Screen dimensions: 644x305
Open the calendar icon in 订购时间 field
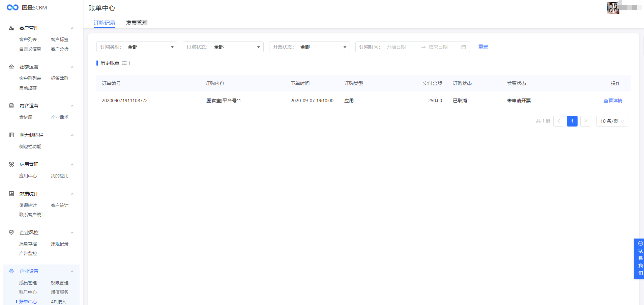click(464, 47)
